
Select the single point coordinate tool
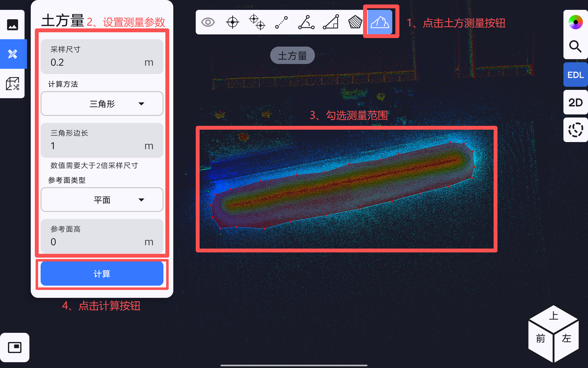point(232,22)
